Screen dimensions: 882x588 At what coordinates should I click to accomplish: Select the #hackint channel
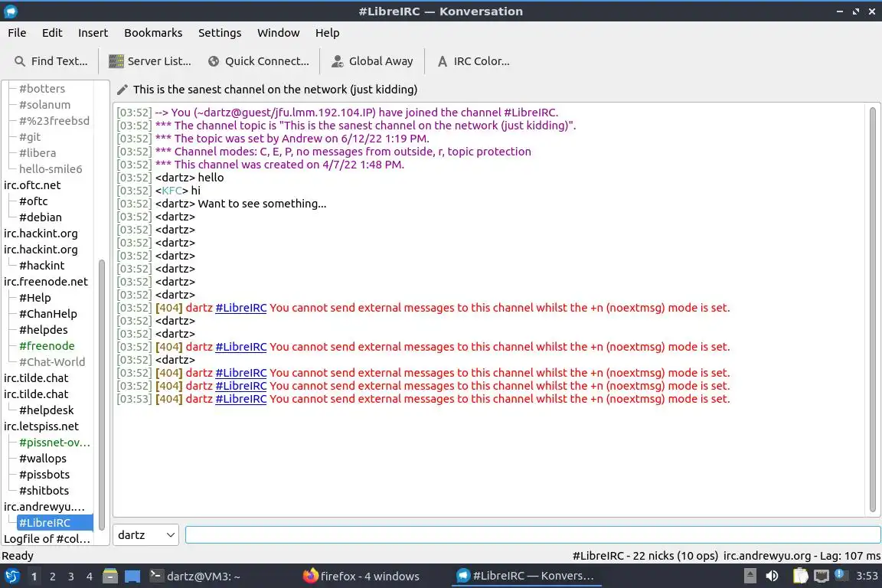coord(41,266)
